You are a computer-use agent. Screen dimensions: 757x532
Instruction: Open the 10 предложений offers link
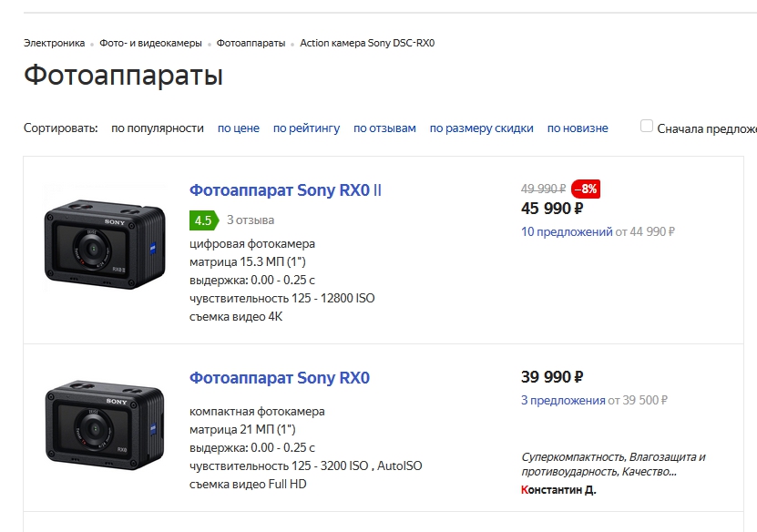(x=567, y=231)
